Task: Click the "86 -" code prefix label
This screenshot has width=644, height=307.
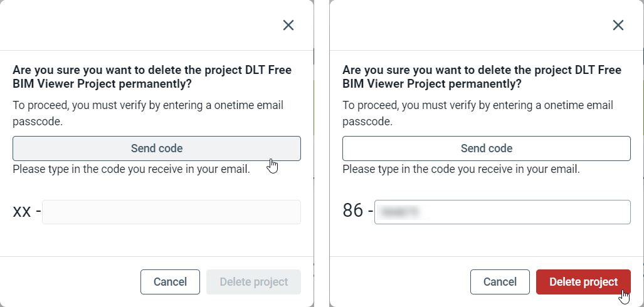Action: tap(357, 211)
